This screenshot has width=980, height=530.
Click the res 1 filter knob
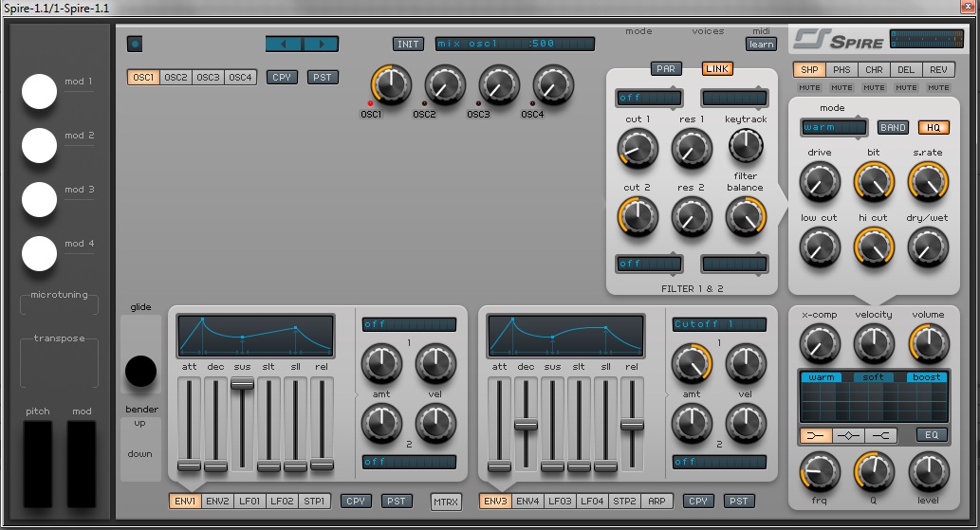[x=692, y=149]
